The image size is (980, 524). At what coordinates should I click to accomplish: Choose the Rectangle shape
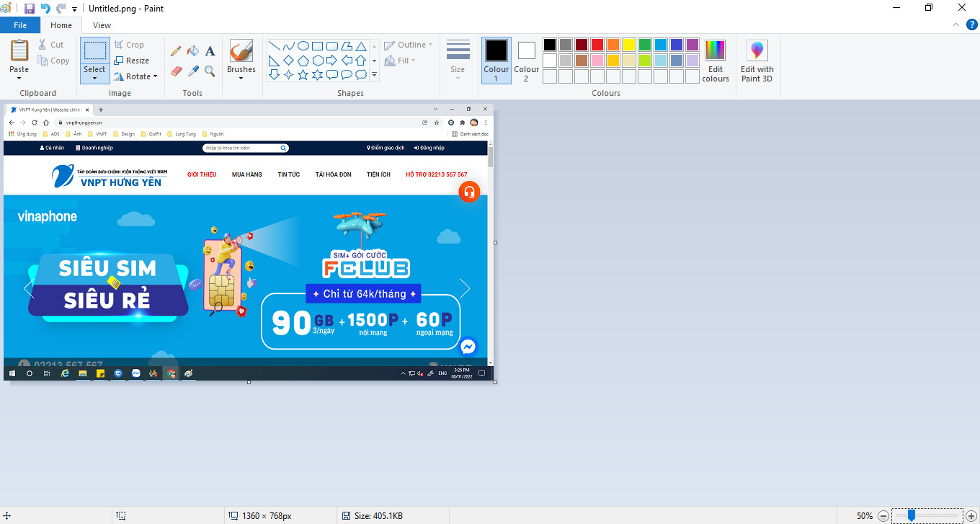point(318,45)
